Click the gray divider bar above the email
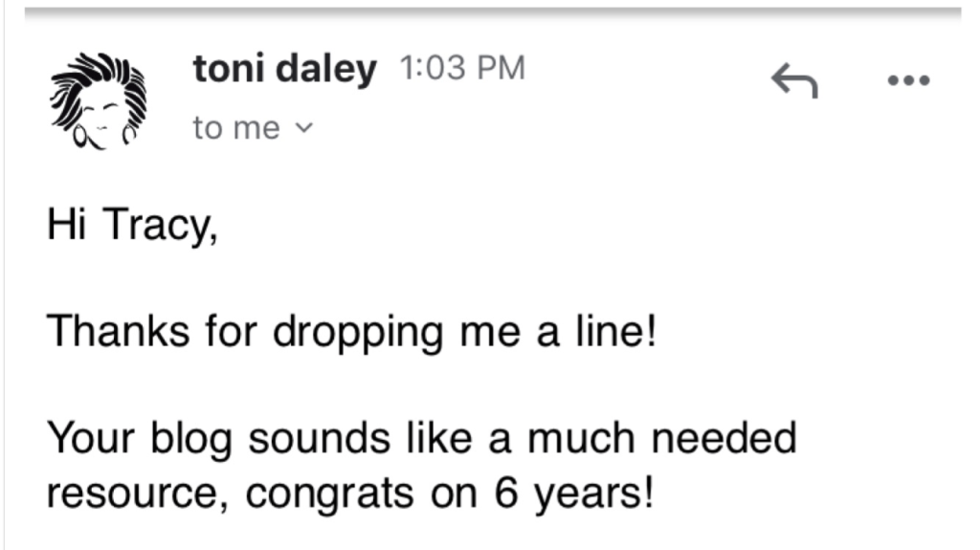The height and width of the screenshot is (550, 980). [490, 11]
